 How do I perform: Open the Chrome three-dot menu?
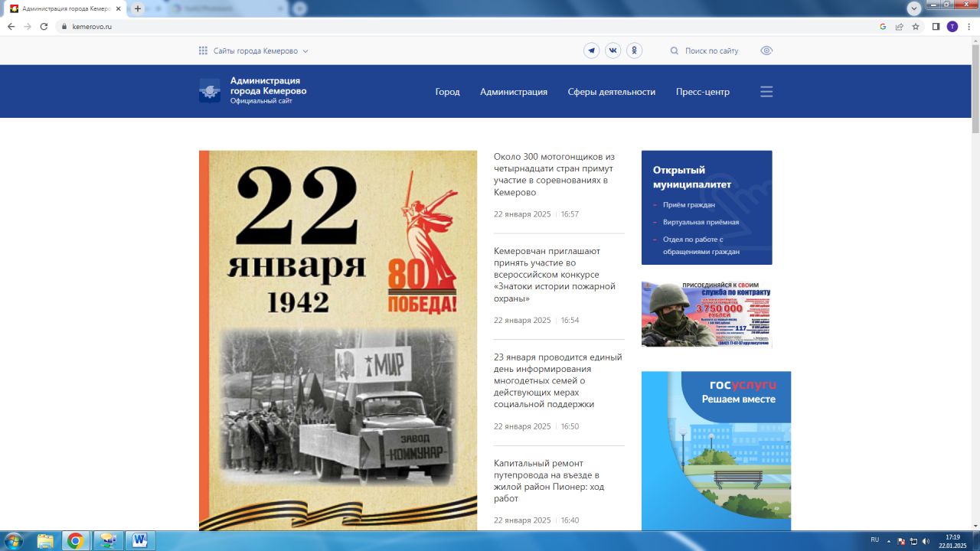coord(969,26)
